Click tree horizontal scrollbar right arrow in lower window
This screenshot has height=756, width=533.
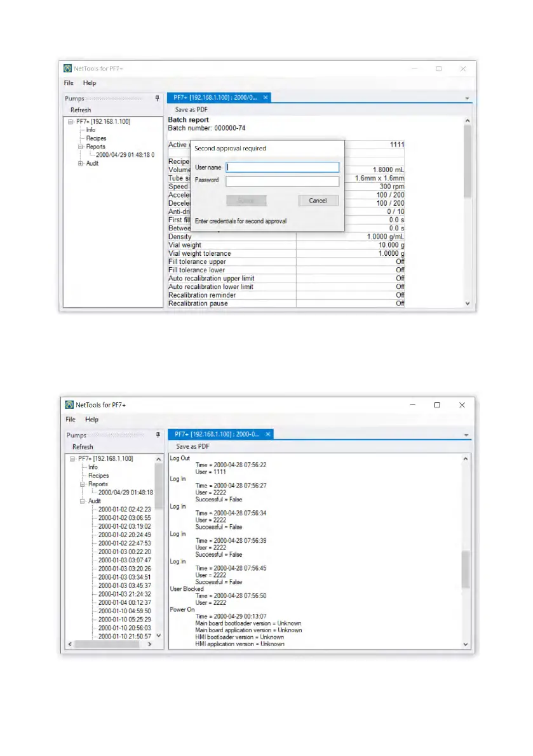(149, 644)
